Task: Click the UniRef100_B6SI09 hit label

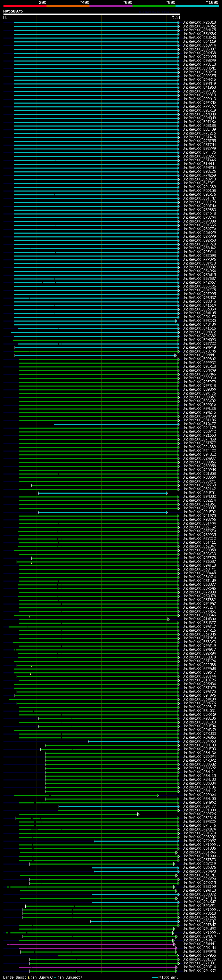Action: 199,887
